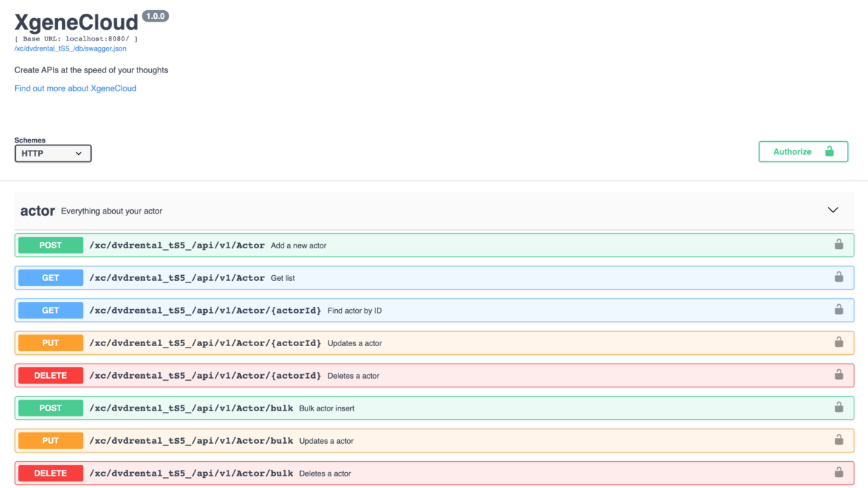Click lock icon on Find actor by ID row

point(839,310)
